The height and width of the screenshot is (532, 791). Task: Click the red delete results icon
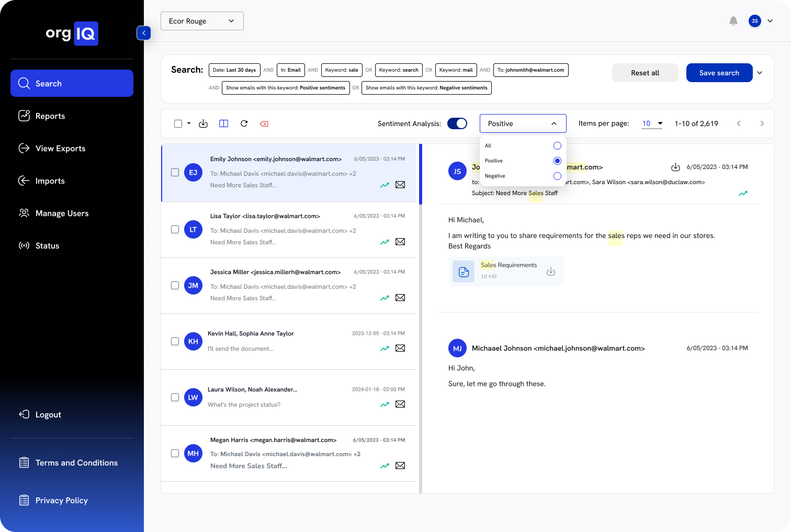(x=264, y=123)
